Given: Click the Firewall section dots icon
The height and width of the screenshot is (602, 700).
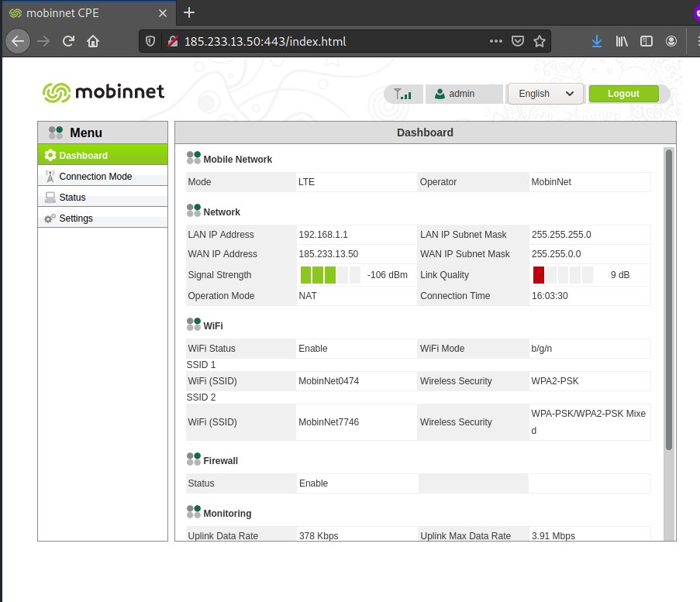Looking at the screenshot, I should [194, 459].
